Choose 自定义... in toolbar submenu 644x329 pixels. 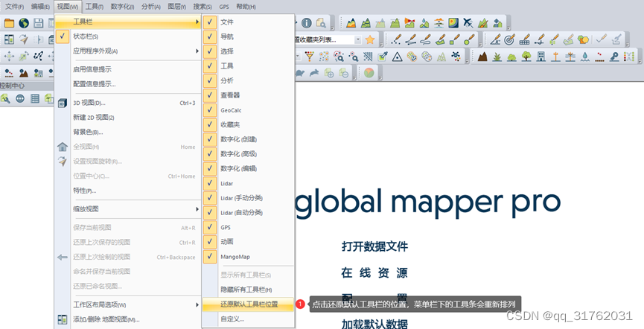click(x=248, y=319)
